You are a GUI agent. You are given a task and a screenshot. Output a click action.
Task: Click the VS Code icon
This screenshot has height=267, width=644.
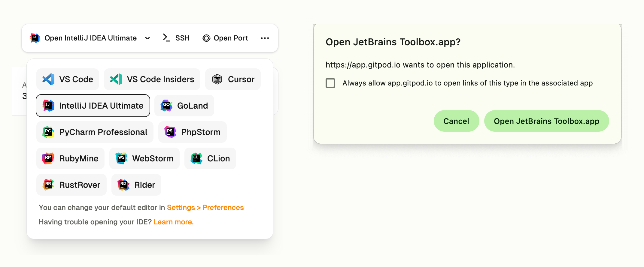[x=48, y=79]
